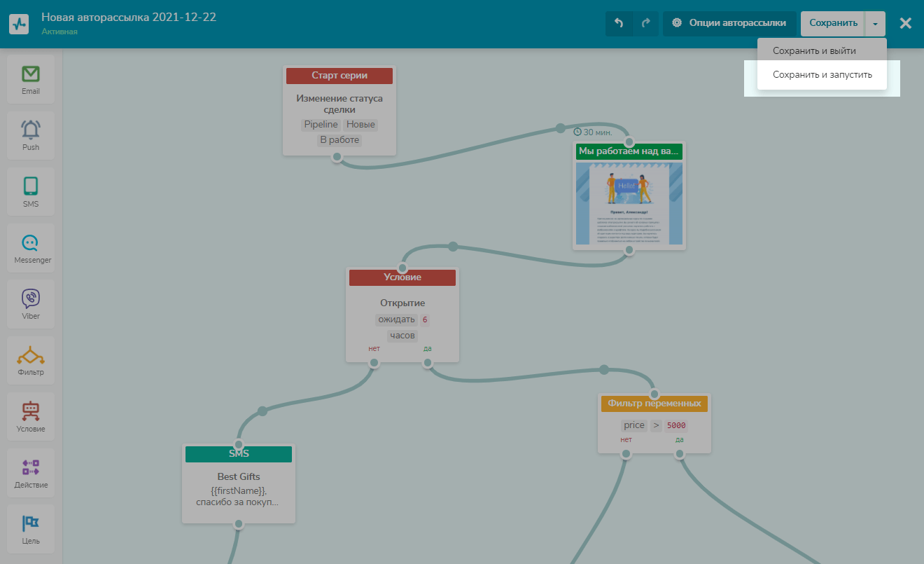
Task: Pick the SMS block icon
Action: click(31, 191)
